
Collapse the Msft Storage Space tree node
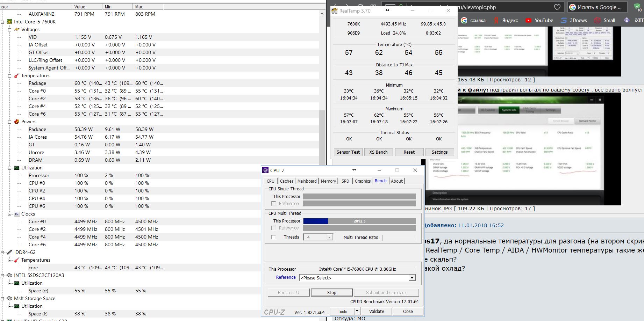click(2, 298)
